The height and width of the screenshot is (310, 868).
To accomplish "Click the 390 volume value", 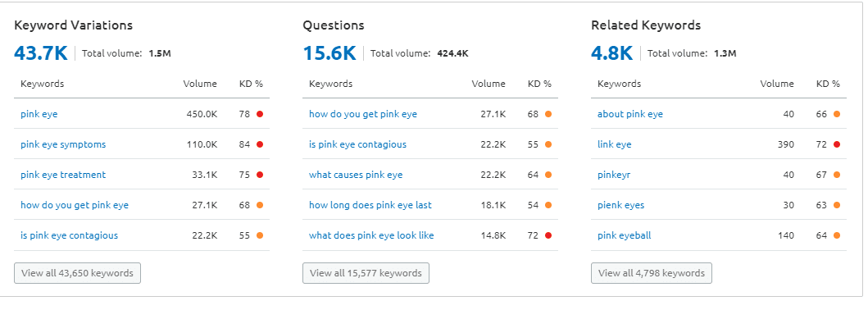I will coord(785,144).
